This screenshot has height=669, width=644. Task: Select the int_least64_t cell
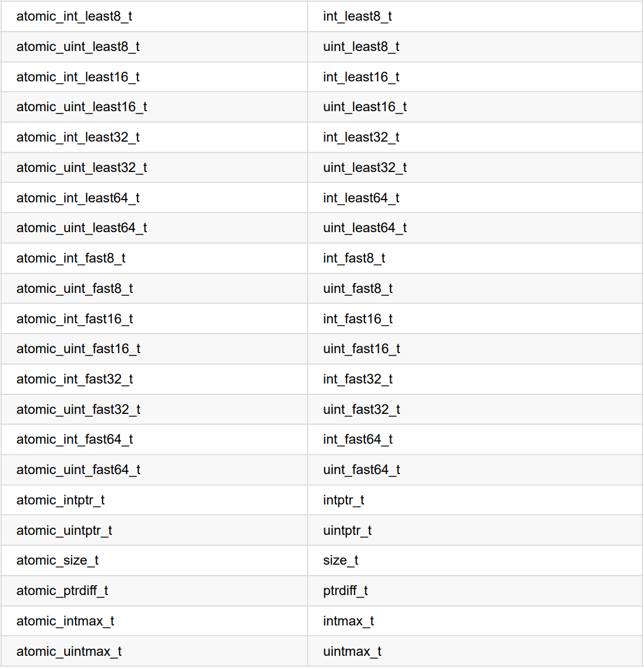pos(361,198)
